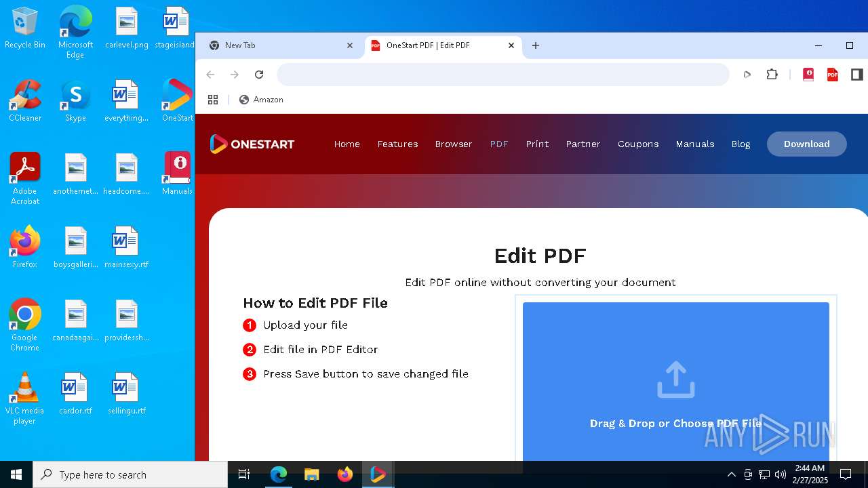Click browser forward arrow
The image size is (868, 488).
click(x=235, y=75)
